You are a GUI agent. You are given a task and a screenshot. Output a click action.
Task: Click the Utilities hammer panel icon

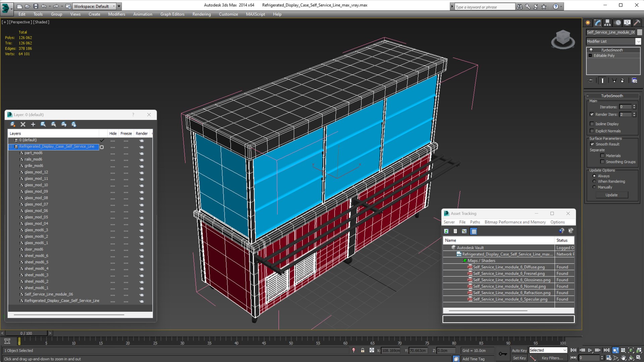pyautogui.click(x=637, y=23)
